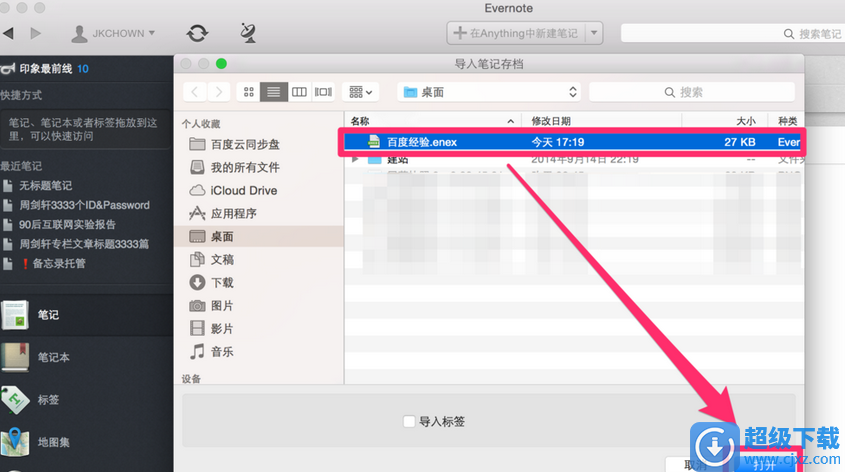The height and width of the screenshot is (472, 845).
Task: Select 音乐 in favorites
Action: point(212,352)
